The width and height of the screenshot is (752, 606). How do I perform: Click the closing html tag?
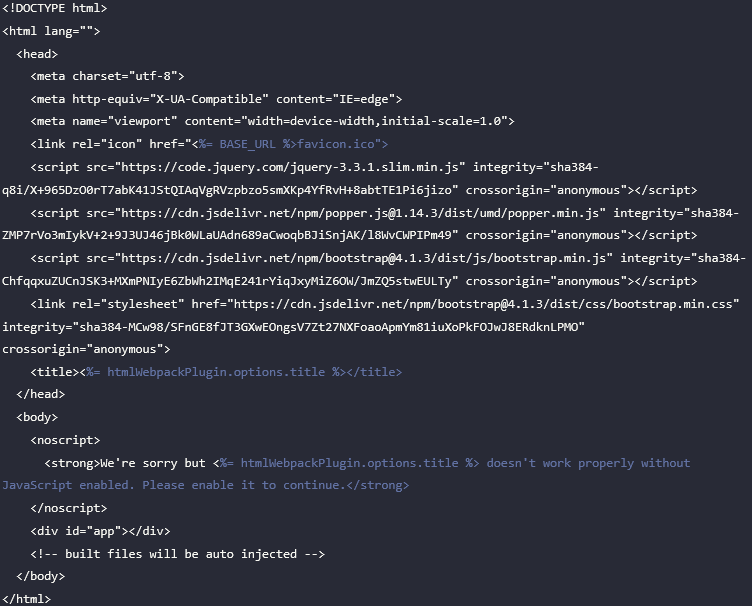pyautogui.click(x=26, y=599)
